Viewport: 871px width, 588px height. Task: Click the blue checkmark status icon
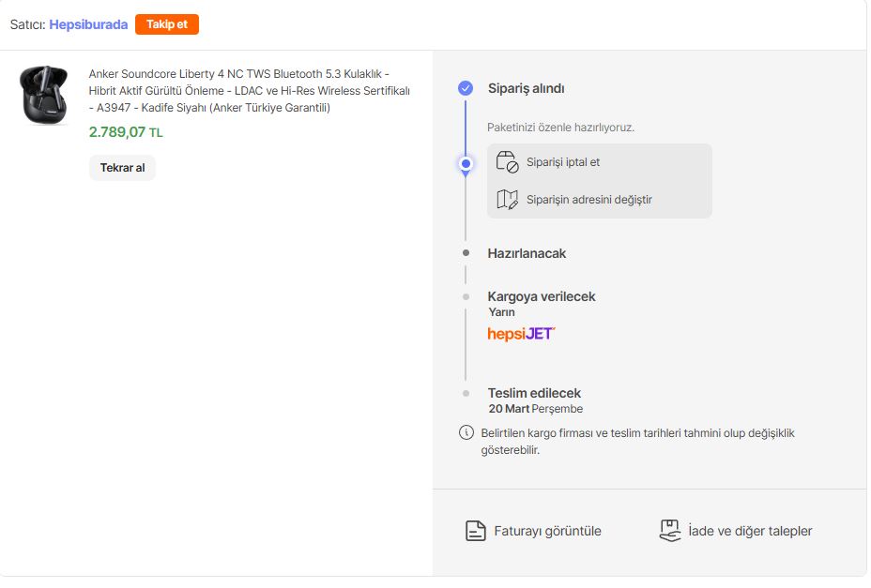tap(466, 88)
